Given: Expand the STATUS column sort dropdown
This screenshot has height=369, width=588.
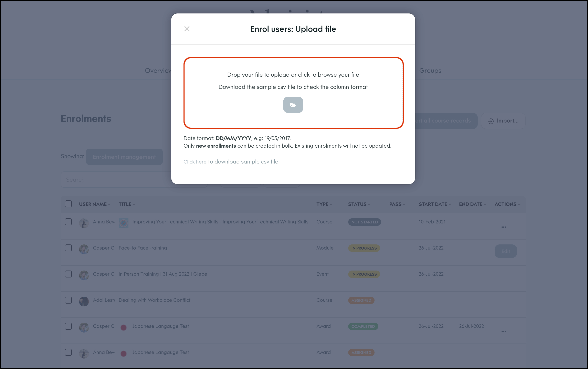Looking at the screenshot, I should tap(369, 204).
